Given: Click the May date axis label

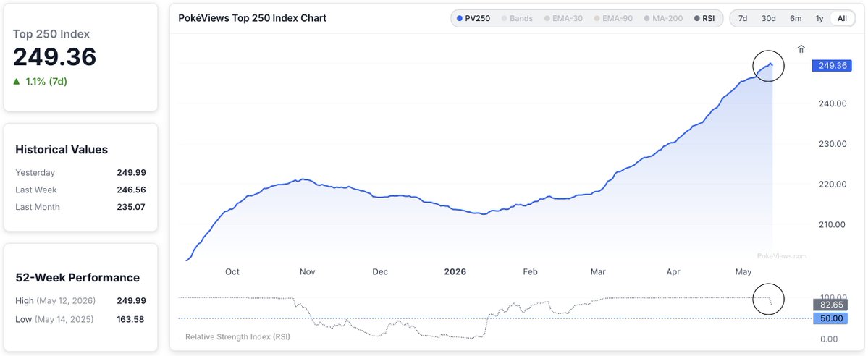Looking at the screenshot, I should [743, 272].
